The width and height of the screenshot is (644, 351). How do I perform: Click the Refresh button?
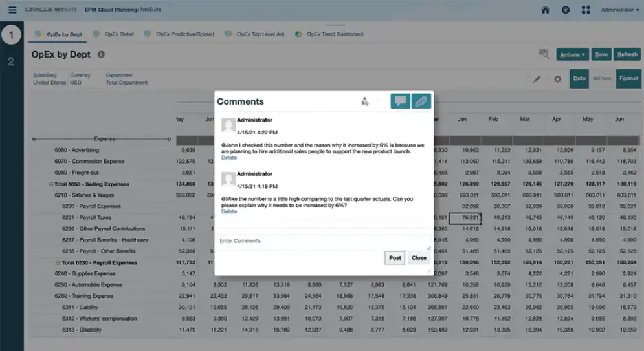tap(627, 54)
